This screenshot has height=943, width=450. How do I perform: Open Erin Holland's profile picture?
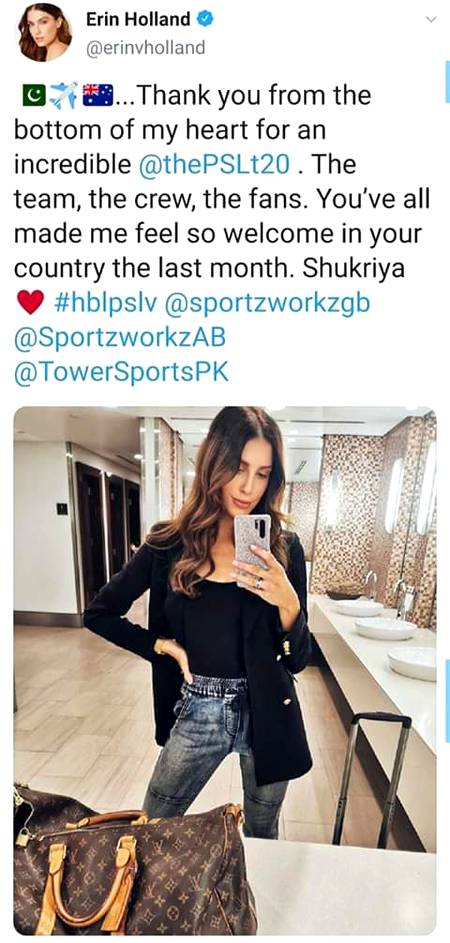(x=43, y=32)
